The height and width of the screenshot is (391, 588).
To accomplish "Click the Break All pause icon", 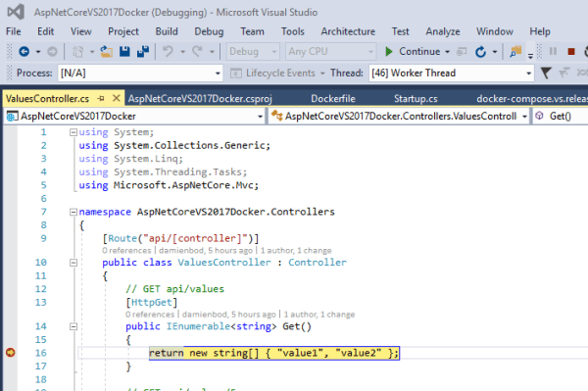I will click(x=553, y=51).
